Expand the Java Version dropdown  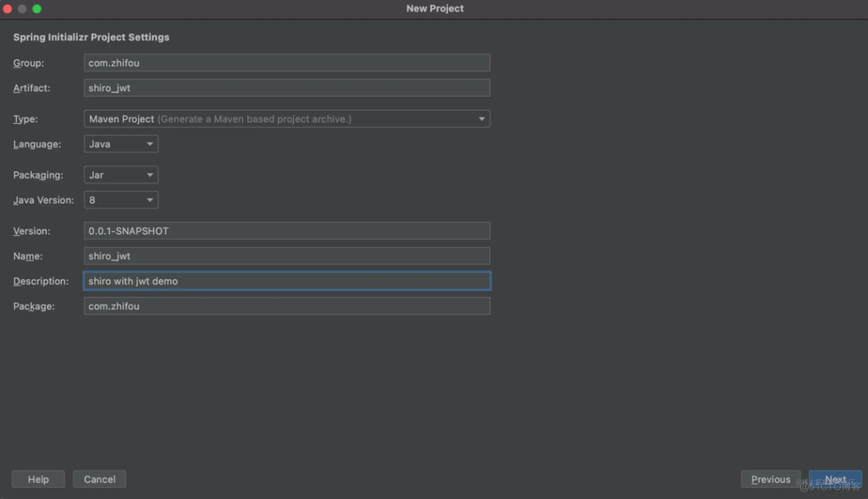pos(121,199)
